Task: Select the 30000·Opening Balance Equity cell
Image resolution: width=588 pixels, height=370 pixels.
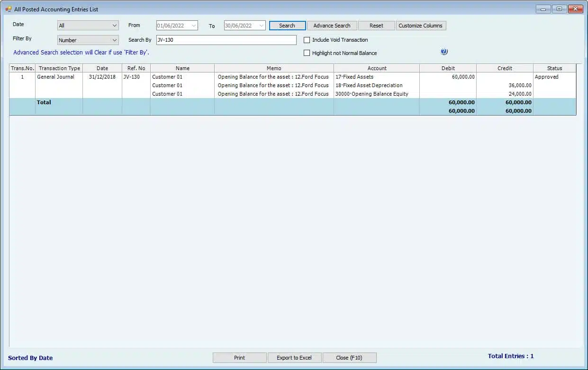Action: pos(377,94)
